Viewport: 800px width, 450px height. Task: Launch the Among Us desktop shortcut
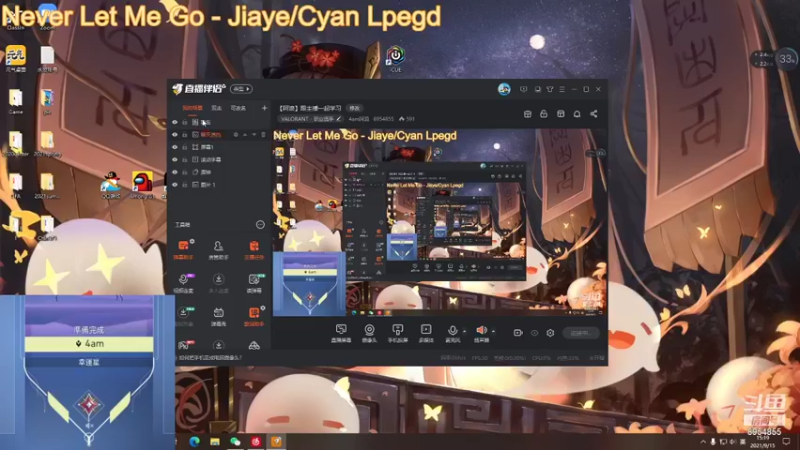[x=142, y=185]
